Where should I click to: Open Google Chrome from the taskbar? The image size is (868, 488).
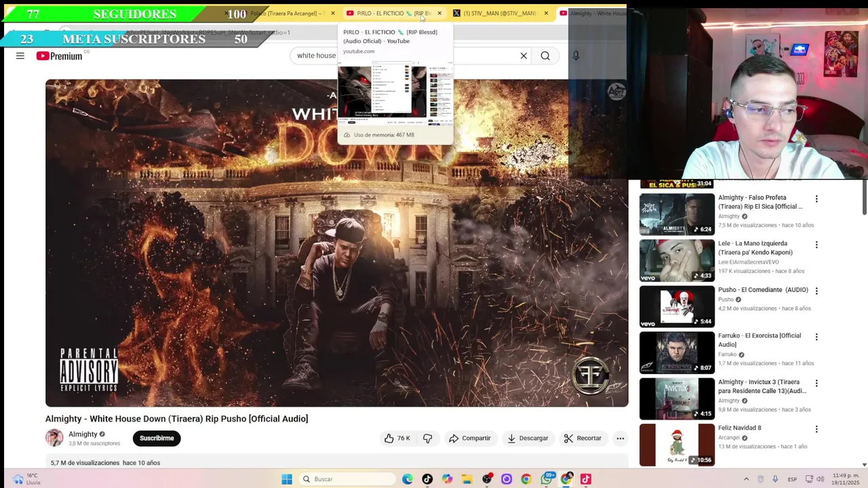[526, 479]
